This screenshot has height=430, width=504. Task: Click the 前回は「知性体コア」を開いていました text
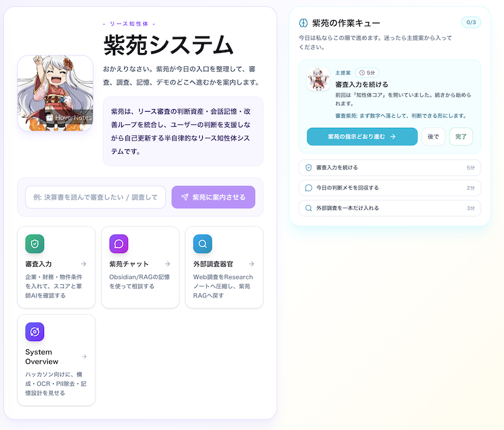[x=403, y=99]
